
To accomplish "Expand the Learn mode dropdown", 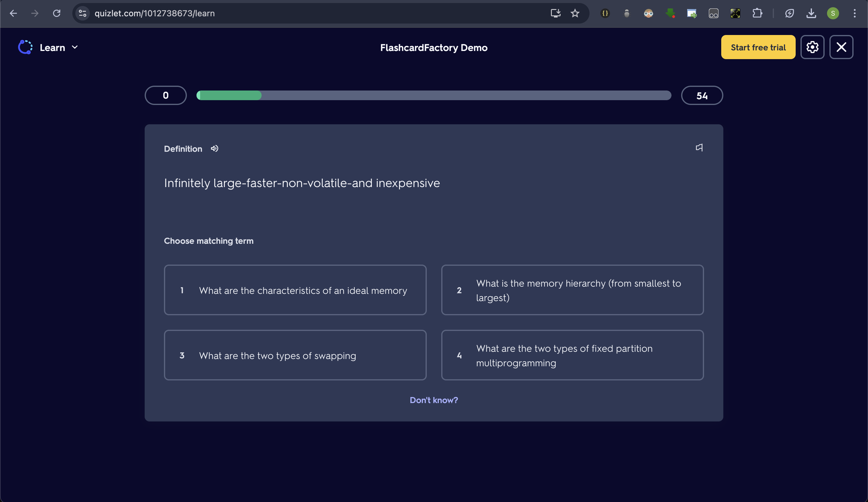I will point(75,47).
